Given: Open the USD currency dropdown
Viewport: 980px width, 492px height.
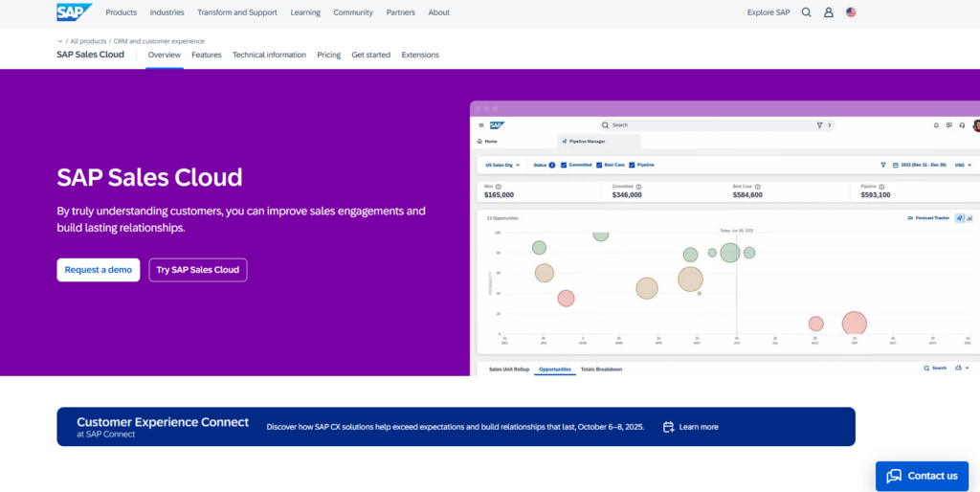Looking at the screenshot, I should tap(962, 165).
